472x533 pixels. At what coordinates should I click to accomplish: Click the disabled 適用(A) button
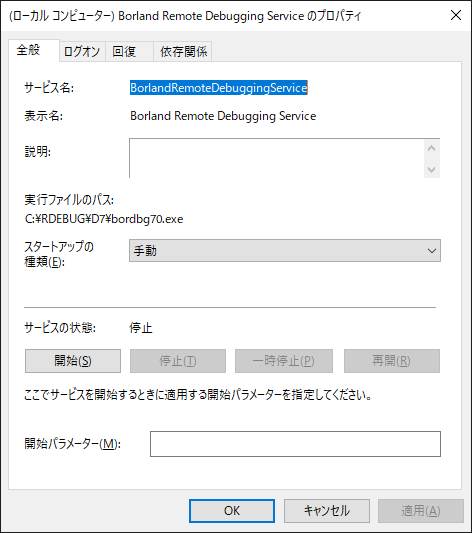tap(421, 511)
